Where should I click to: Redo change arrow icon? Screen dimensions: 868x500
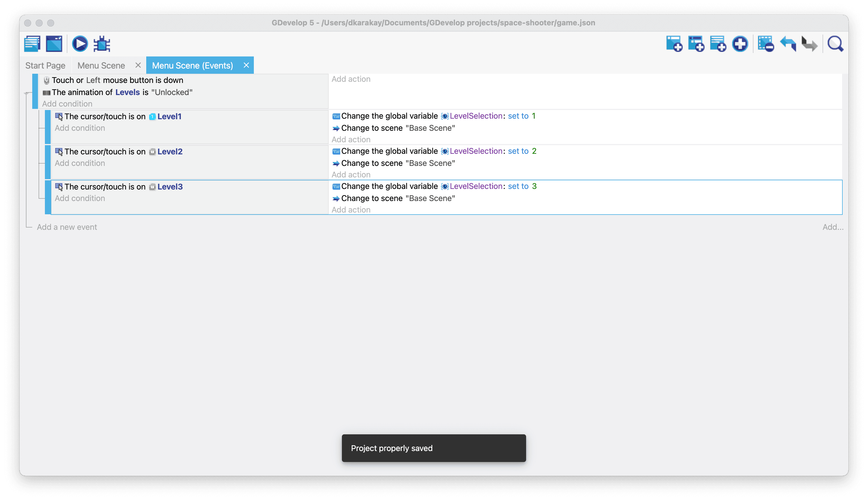point(809,44)
